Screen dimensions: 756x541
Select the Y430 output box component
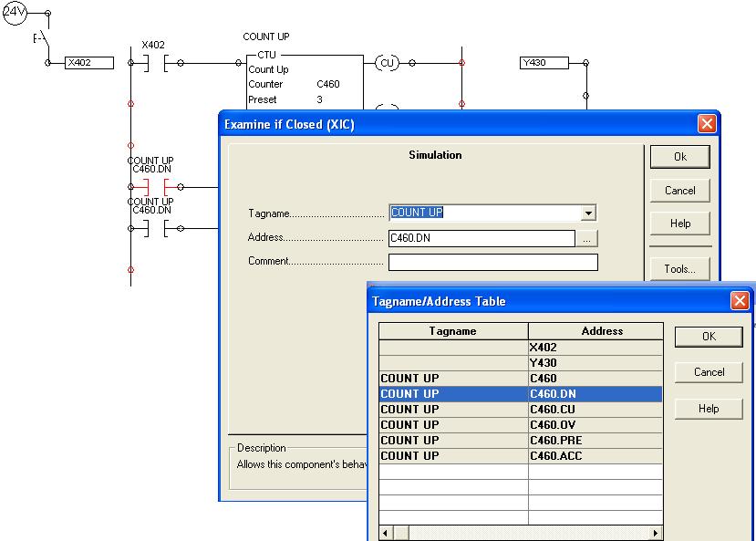click(x=544, y=63)
